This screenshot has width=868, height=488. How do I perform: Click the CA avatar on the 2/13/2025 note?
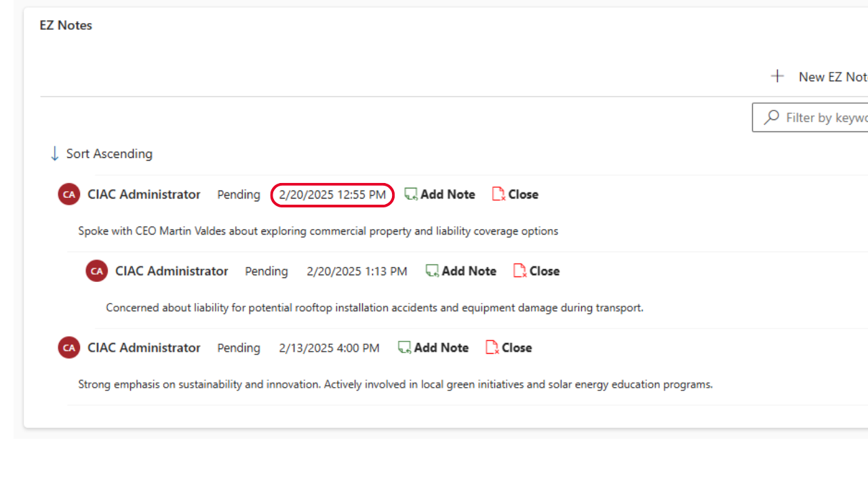(68, 348)
